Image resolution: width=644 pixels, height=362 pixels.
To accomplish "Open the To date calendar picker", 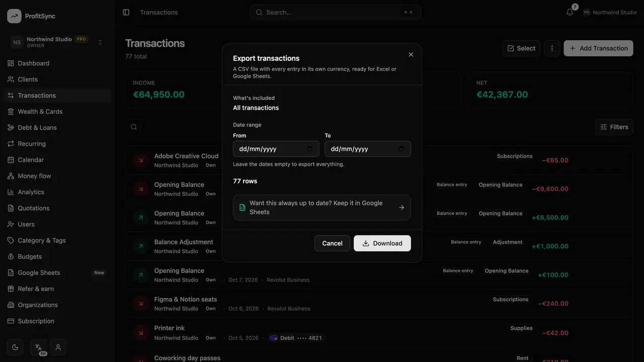I will click(401, 149).
